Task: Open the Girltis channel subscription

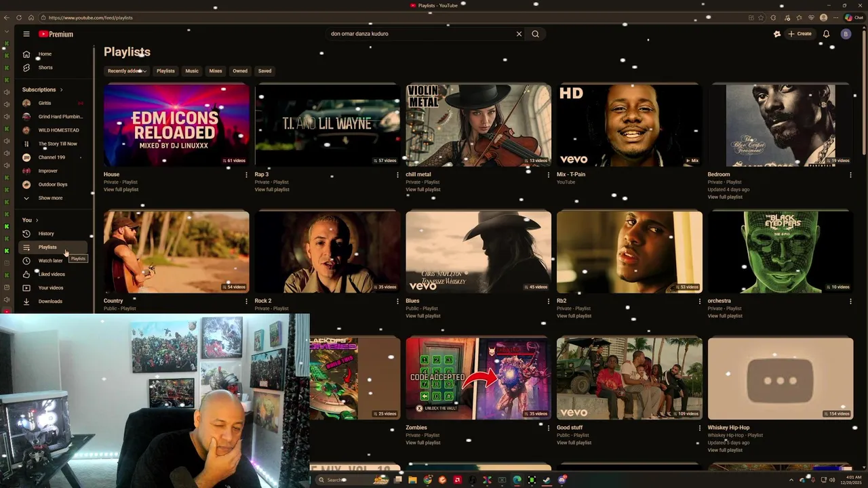Action: [45, 103]
